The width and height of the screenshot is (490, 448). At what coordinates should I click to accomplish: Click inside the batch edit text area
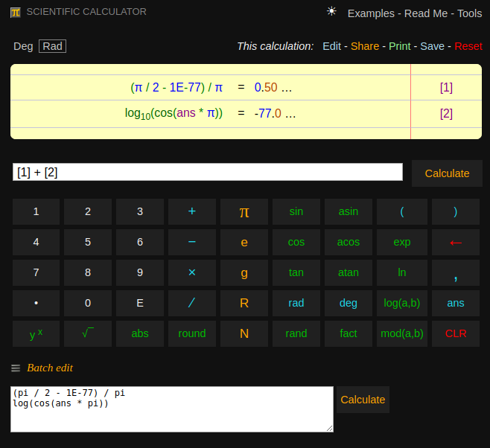click(x=172, y=409)
